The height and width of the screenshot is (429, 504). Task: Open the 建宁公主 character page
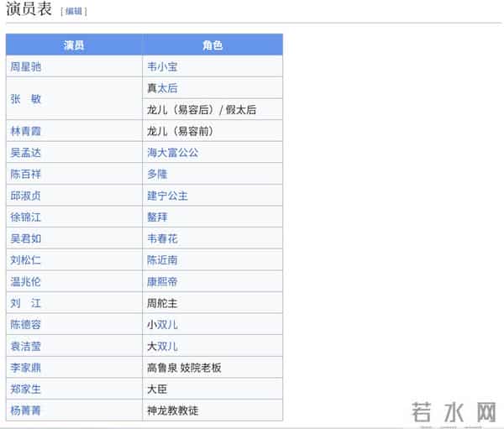[x=167, y=196]
